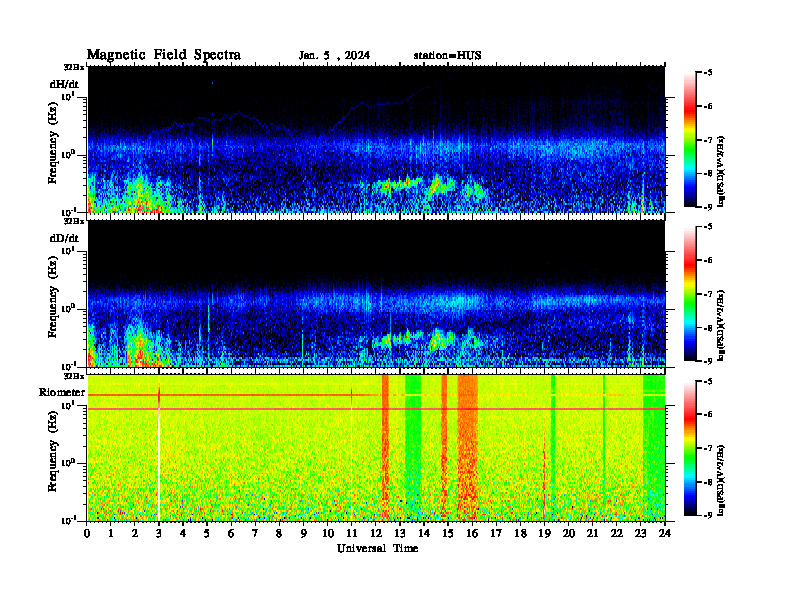The width and height of the screenshot is (792, 612).
Task: Click the color scale bar beside Riometer panel
Action: click(690, 448)
